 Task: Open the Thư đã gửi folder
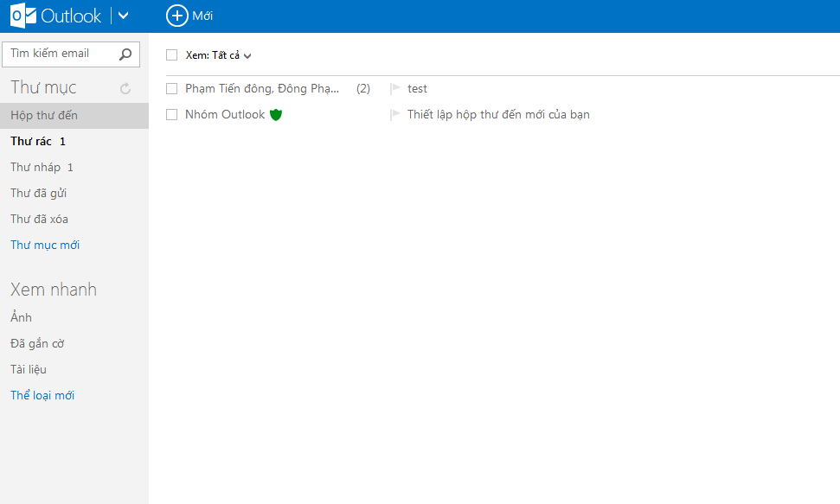(x=38, y=193)
